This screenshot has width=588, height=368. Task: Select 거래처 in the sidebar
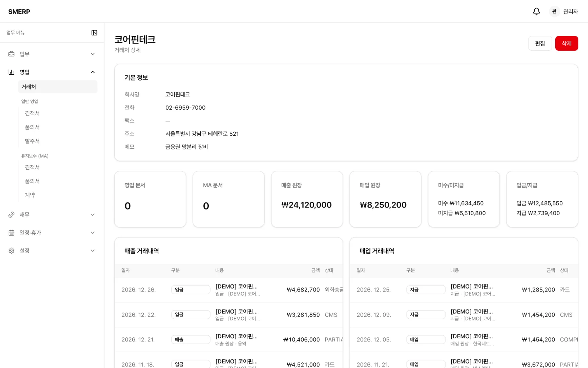pyautogui.click(x=58, y=87)
